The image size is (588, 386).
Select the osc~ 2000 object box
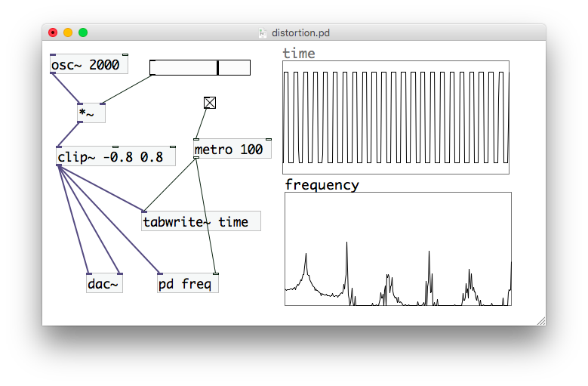89,64
